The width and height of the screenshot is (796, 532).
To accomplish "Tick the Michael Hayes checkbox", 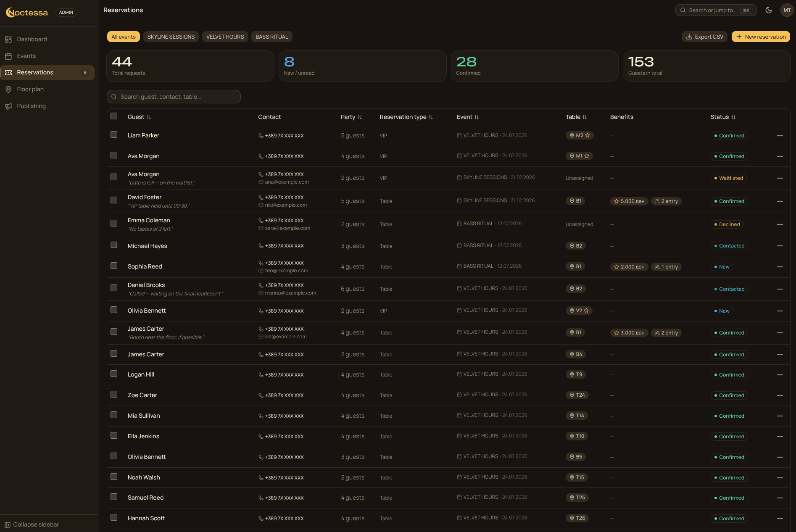I will pos(114,245).
